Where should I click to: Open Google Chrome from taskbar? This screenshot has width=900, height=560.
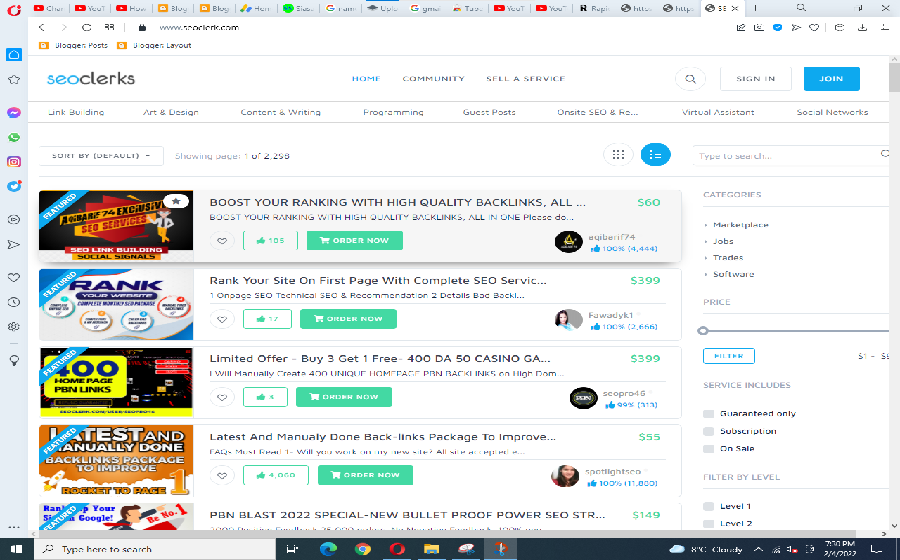click(363, 549)
